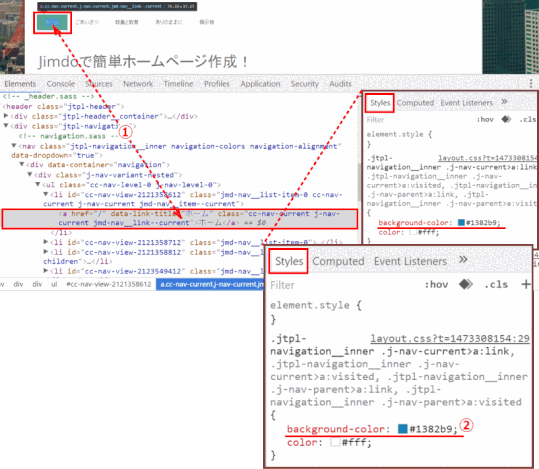Click Styles tab in the small sidebar pane

(x=380, y=103)
